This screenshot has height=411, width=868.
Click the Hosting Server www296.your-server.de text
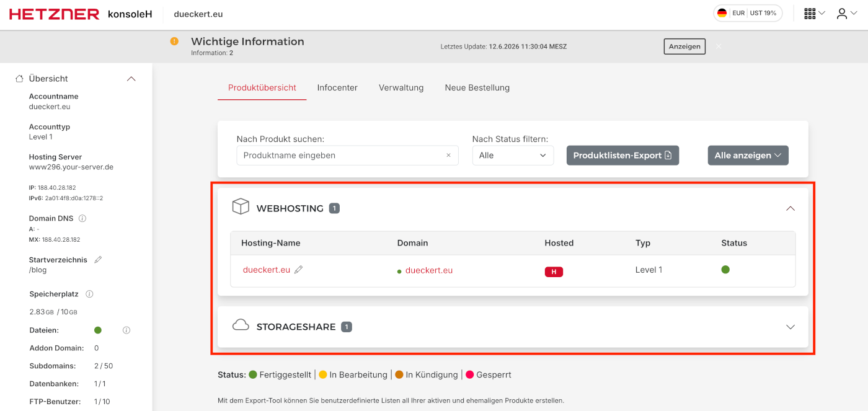pos(71,167)
